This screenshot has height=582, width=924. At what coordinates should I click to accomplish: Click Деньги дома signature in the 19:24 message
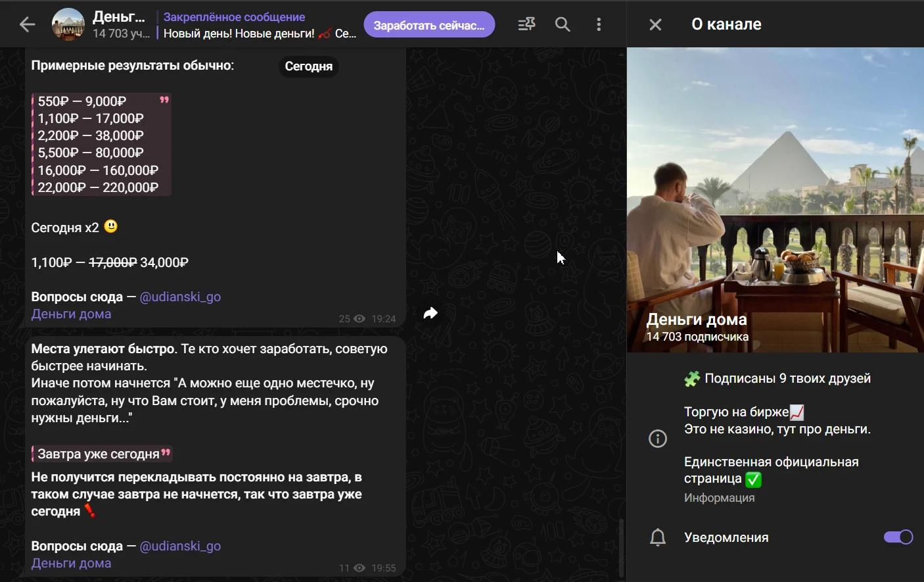click(x=71, y=314)
